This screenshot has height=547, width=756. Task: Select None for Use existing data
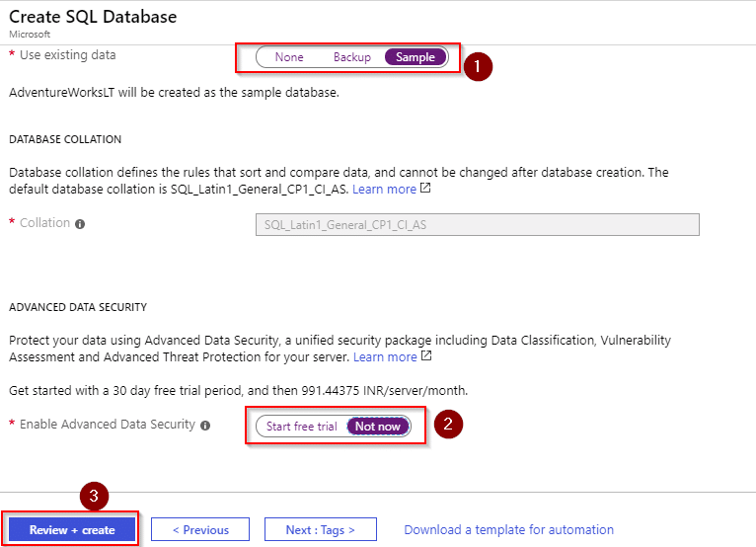[x=289, y=57]
